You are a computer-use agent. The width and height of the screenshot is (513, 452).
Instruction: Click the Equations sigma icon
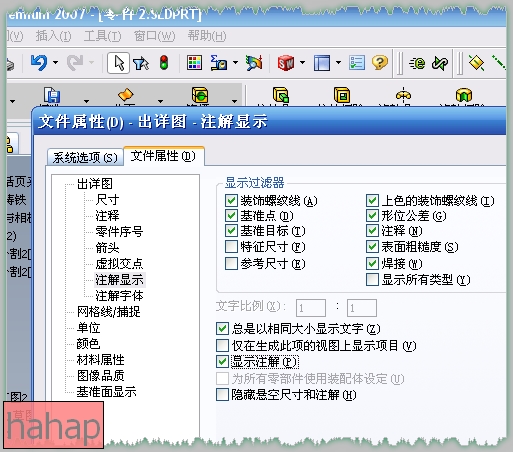pos(219,62)
